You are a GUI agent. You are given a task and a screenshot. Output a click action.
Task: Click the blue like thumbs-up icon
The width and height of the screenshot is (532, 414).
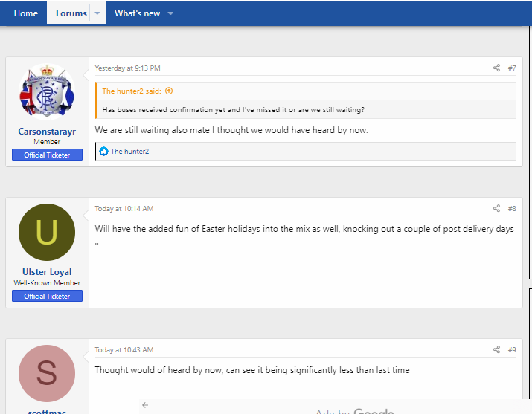coord(104,152)
